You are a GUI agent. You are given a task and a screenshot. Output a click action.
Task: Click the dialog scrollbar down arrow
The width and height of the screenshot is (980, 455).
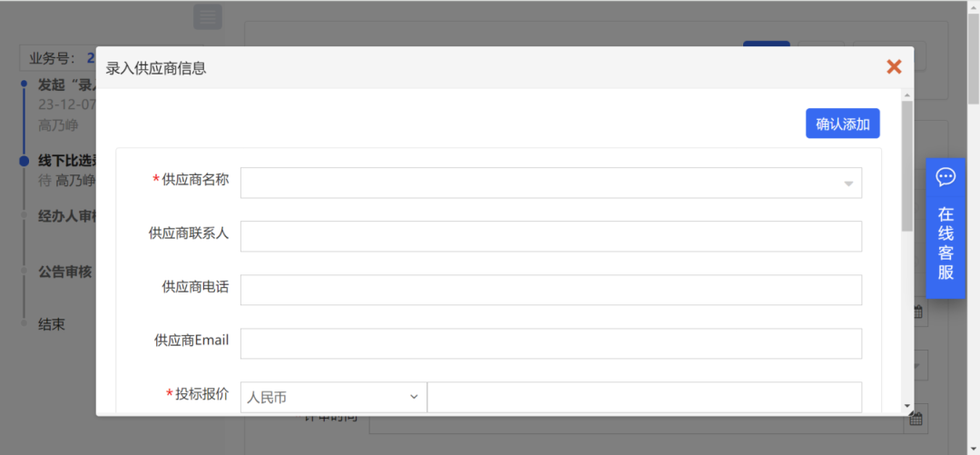point(906,406)
